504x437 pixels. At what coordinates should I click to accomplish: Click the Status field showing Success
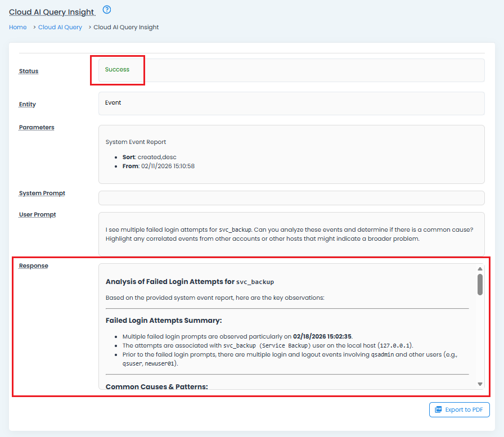coord(291,70)
